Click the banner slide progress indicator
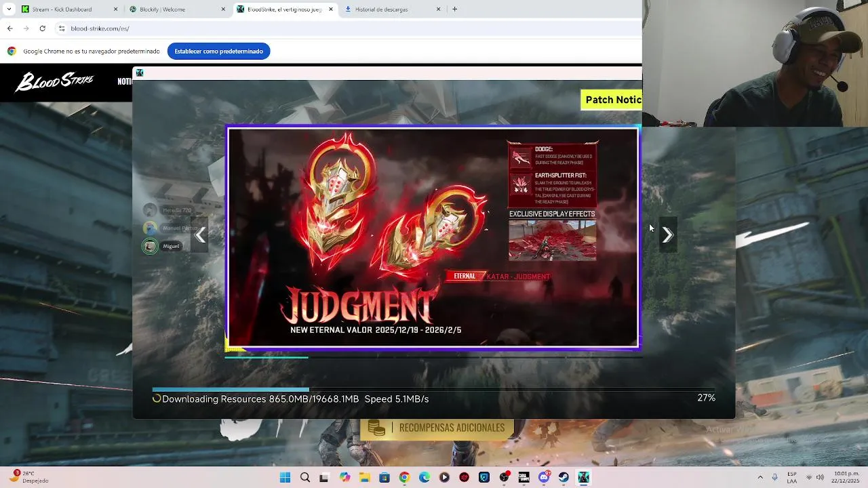 coord(433,357)
